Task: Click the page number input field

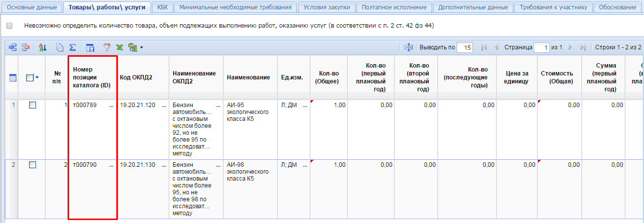Action: (x=542, y=47)
